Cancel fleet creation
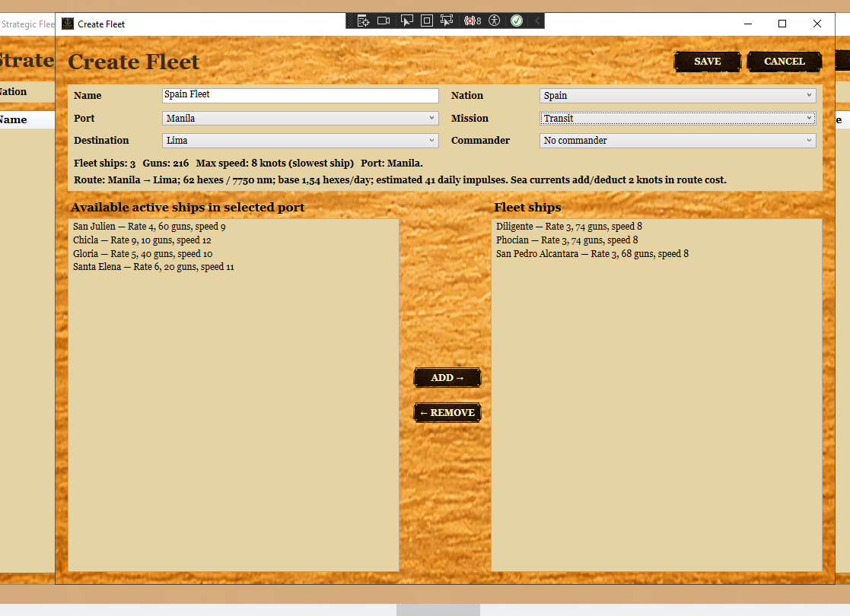Image resolution: width=850 pixels, height=616 pixels. (x=785, y=62)
